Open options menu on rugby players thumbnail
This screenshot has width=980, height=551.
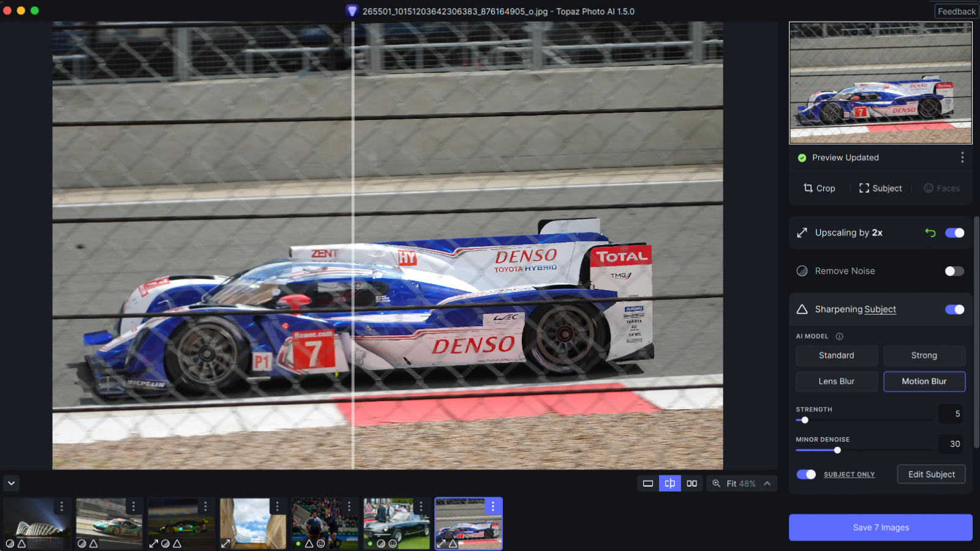click(x=349, y=506)
